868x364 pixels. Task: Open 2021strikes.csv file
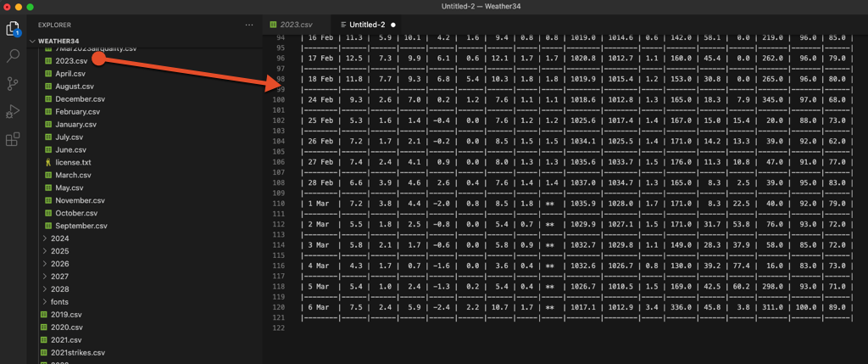[77, 353]
